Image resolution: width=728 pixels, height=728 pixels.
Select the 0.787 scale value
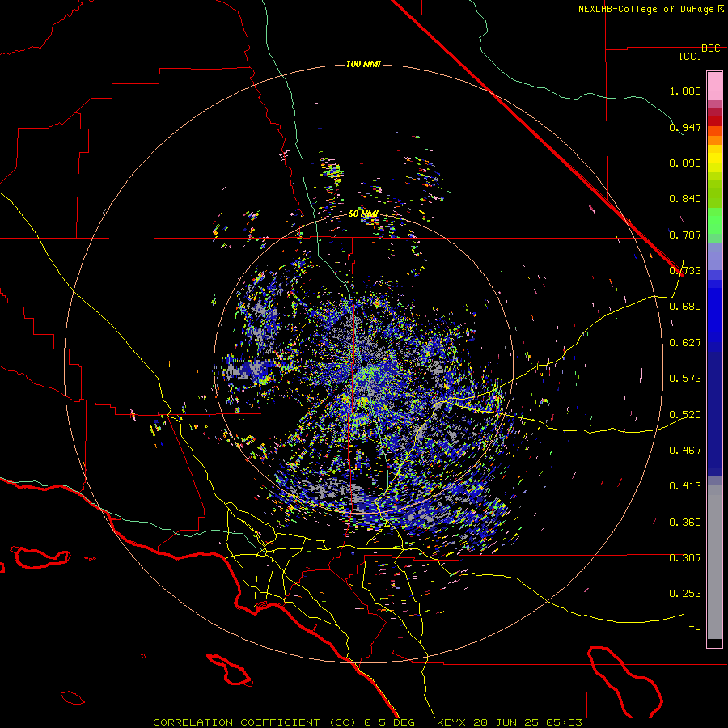tap(685, 235)
